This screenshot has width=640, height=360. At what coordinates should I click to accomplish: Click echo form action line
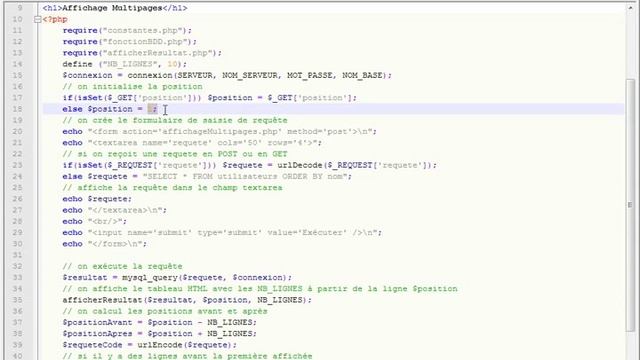click(220, 131)
